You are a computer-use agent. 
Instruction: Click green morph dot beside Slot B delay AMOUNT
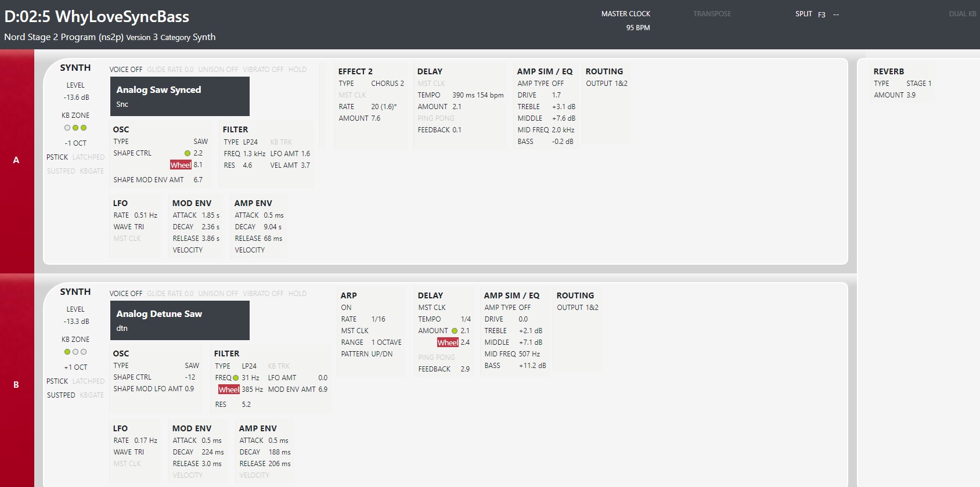pyautogui.click(x=455, y=331)
